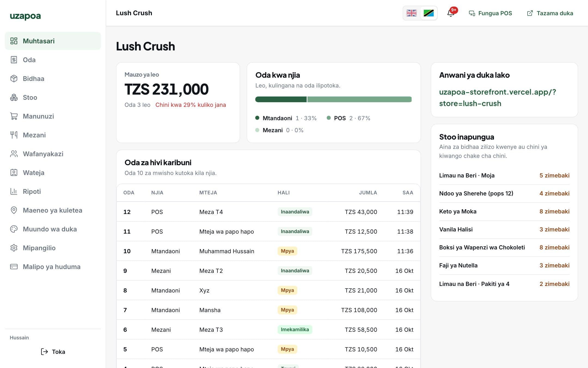The height and width of the screenshot is (368, 588).
Task: Log out with the Toka button
Action: coord(53,352)
